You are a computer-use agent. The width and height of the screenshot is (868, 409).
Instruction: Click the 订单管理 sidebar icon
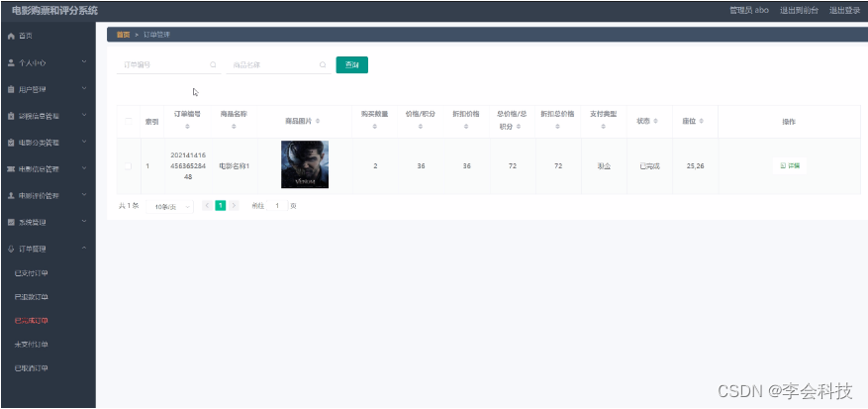[11, 250]
